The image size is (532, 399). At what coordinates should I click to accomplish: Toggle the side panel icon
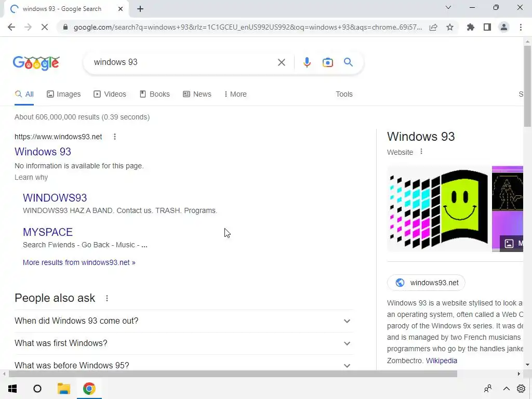(x=487, y=27)
